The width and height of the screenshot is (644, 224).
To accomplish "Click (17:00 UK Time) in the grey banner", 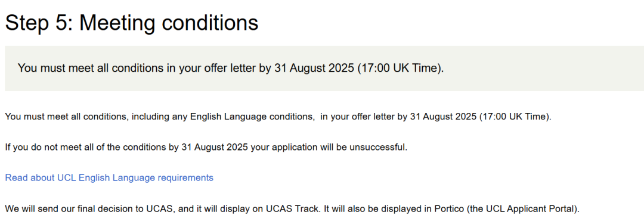I will (401, 68).
